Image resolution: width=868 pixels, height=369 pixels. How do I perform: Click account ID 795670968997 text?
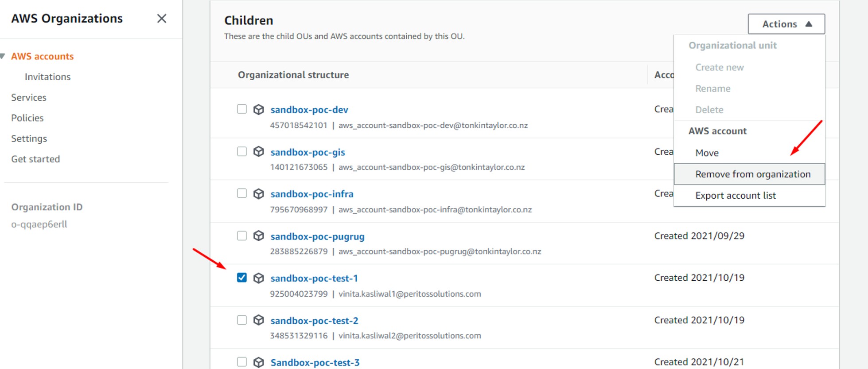(299, 209)
